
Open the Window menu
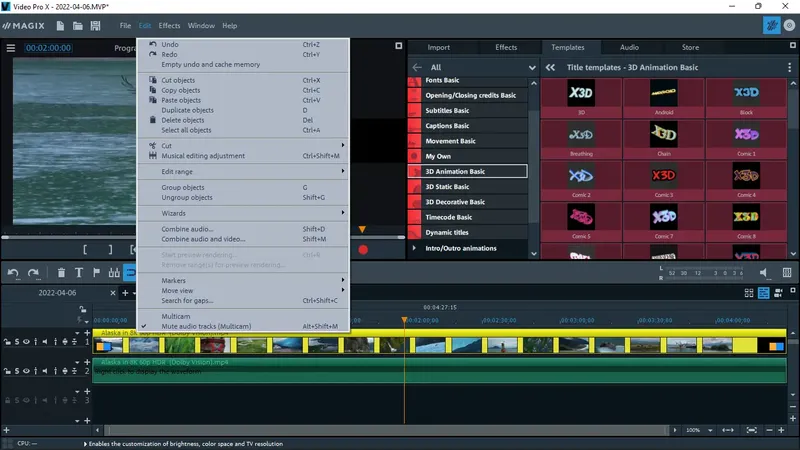201,26
